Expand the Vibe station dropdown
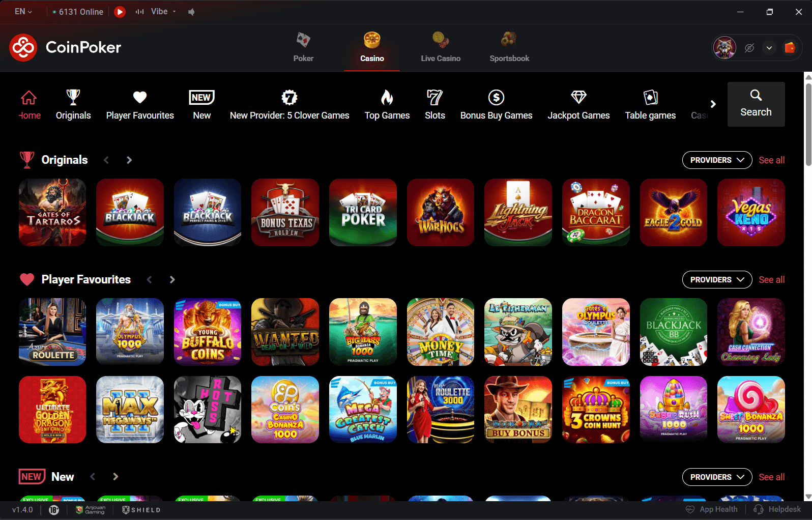This screenshot has width=812, height=520. 175,12
